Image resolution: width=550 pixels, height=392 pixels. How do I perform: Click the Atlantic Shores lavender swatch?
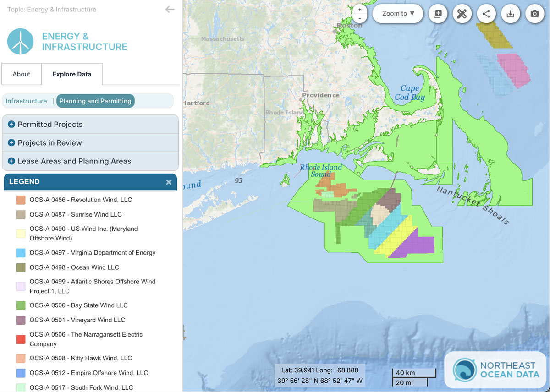coord(21,287)
